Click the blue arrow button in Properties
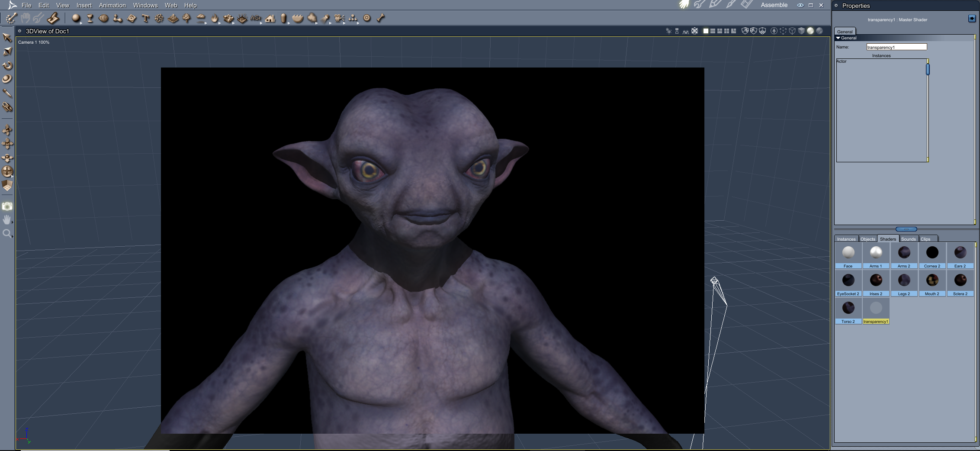 [x=972, y=18]
